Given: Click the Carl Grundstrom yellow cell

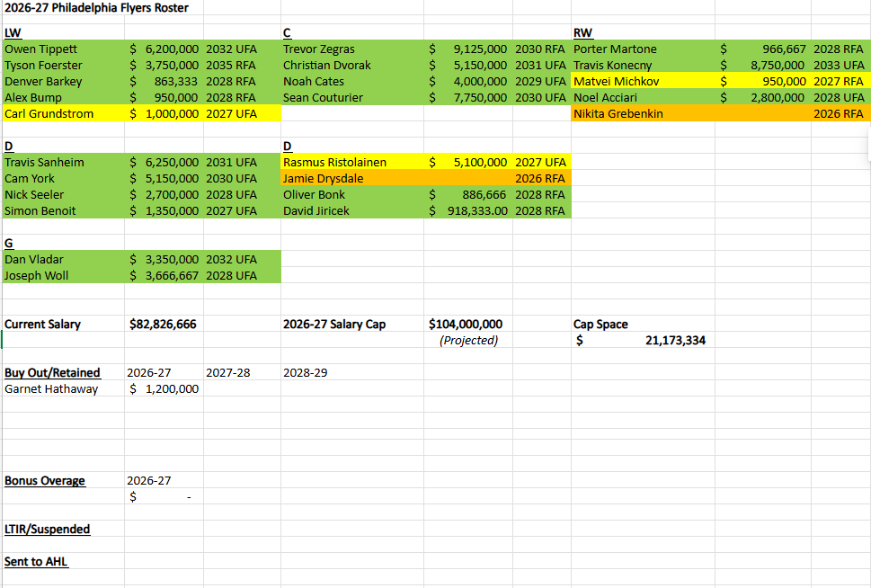Looking at the screenshot, I should [63, 113].
